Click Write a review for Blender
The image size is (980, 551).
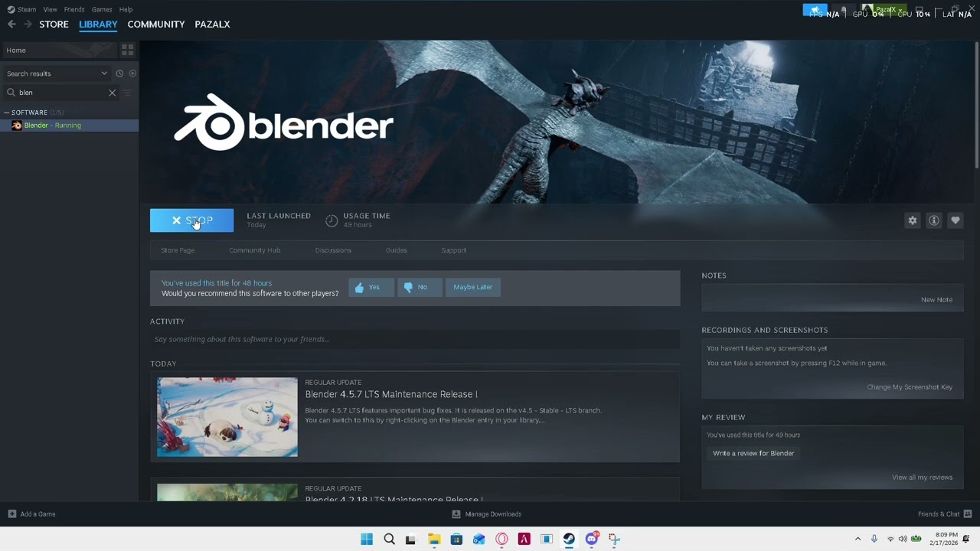pyautogui.click(x=753, y=453)
